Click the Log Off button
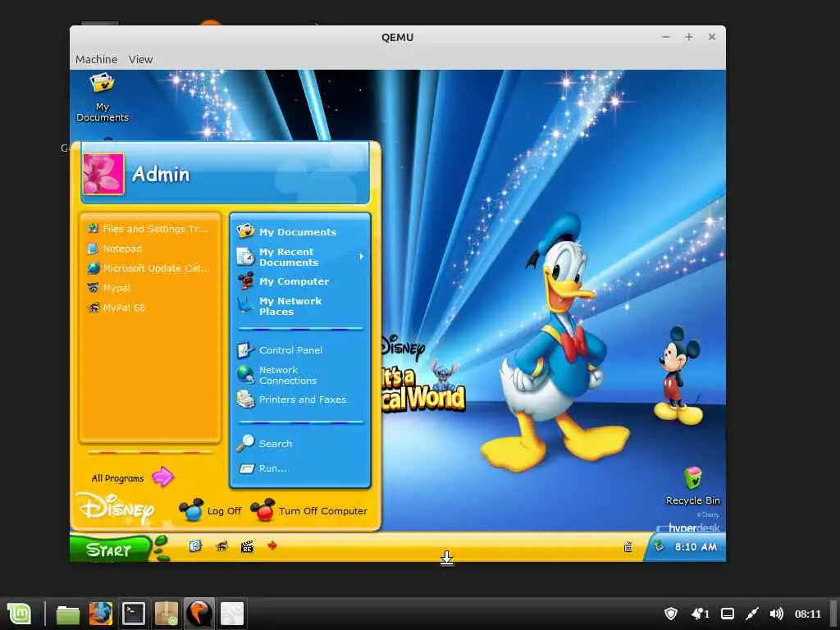This screenshot has height=630, width=840. pyautogui.click(x=210, y=510)
